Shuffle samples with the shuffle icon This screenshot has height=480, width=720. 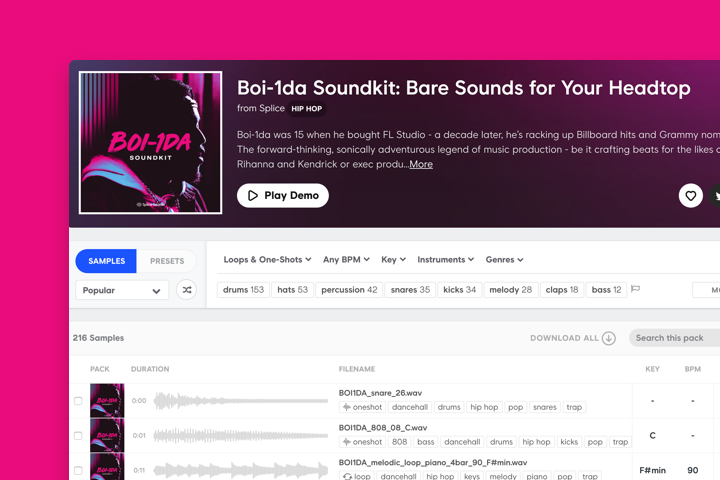tap(186, 290)
